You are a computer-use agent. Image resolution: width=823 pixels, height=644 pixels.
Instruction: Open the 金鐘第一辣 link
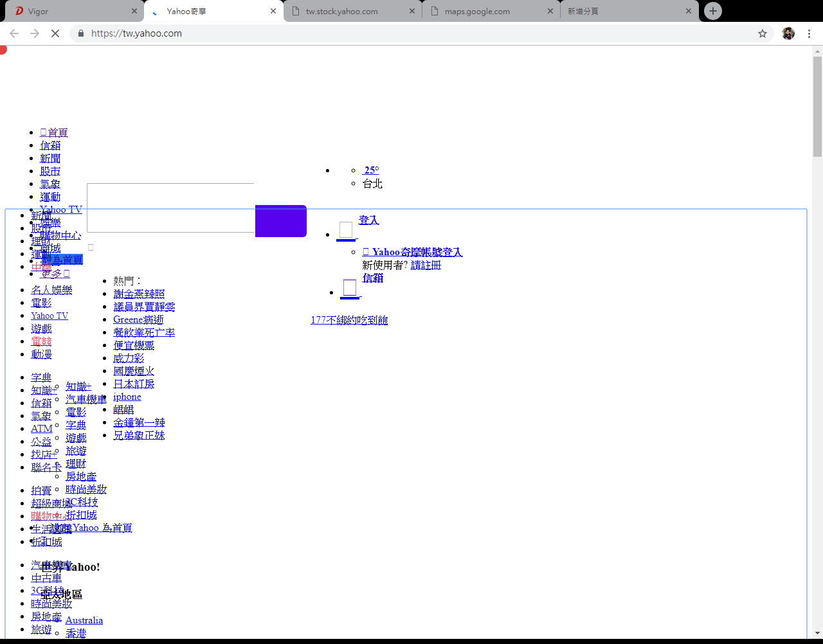[139, 422]
